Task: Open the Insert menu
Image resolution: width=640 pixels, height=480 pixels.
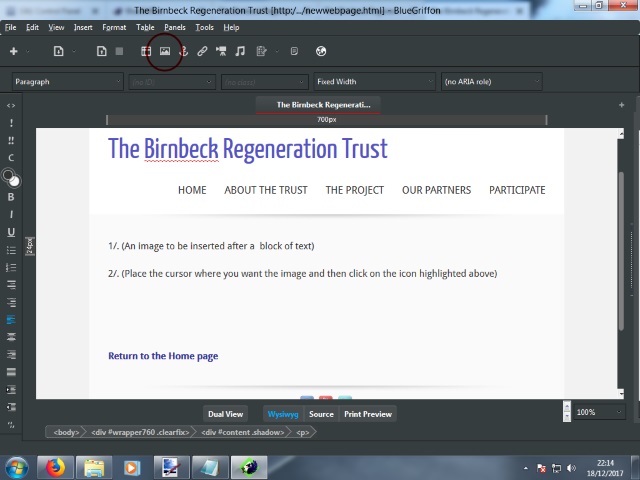Action: pyautogui.click(x=83, y=27)
